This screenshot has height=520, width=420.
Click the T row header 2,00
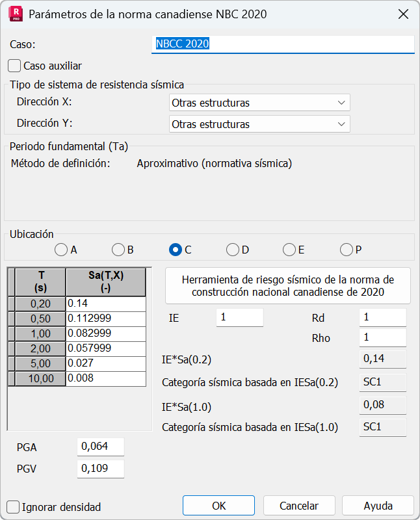(x=40, y=348)
